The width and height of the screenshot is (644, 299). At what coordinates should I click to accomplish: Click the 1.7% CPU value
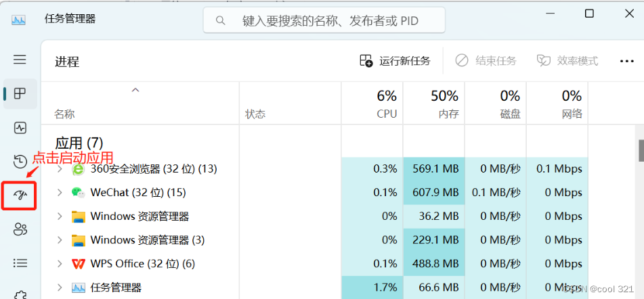(385, 287)
